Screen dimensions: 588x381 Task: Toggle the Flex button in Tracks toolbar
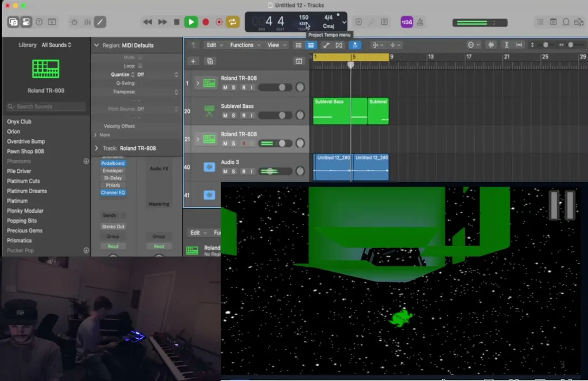pos(339,45)
